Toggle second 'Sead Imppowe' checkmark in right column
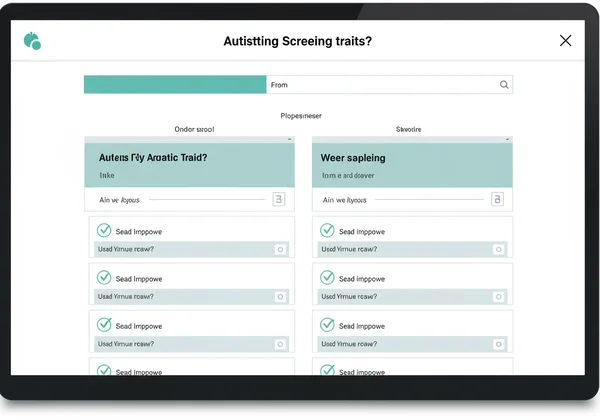600x420 pixels. coord(326,278)
